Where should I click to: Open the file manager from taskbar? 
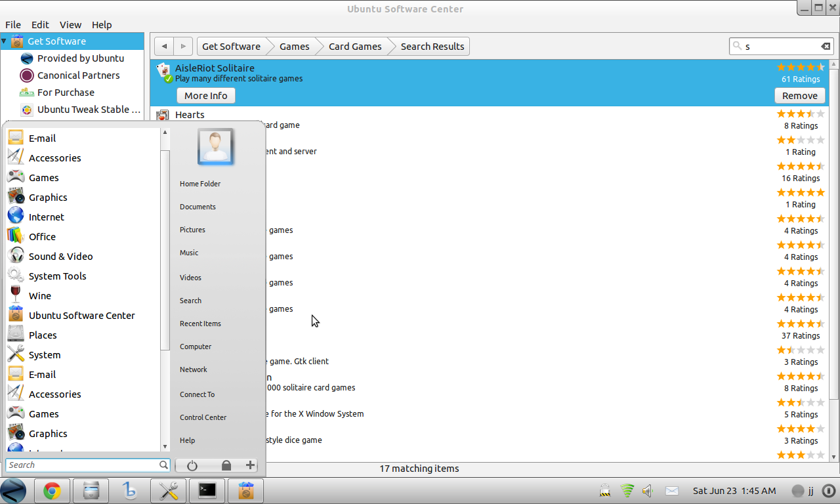(x=91, y=491)
